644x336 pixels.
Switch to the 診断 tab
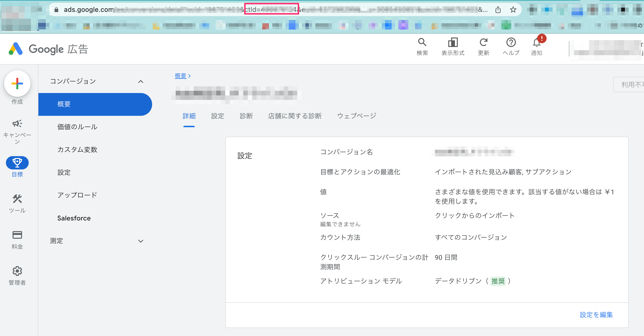click(246, 116)
